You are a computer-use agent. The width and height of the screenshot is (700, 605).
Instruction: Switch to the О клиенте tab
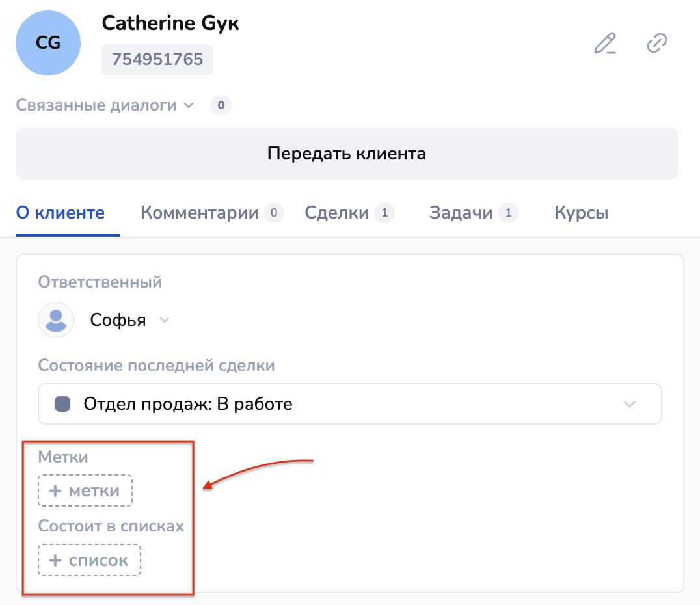(61, 213)
